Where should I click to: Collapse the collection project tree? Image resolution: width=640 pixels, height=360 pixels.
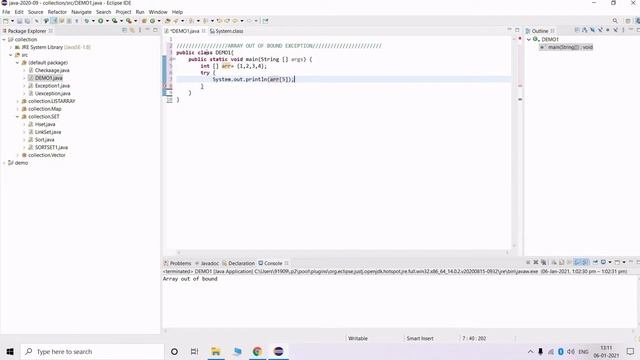point(4,40)
